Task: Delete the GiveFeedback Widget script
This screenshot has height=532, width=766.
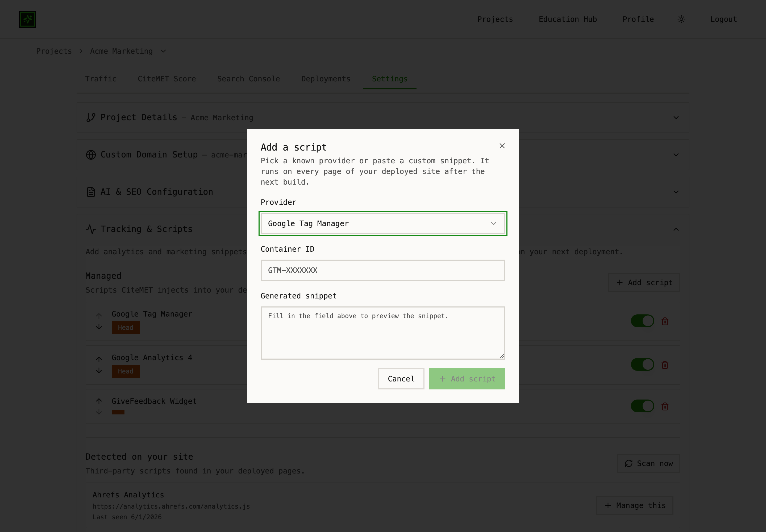Action: point(665,406)
